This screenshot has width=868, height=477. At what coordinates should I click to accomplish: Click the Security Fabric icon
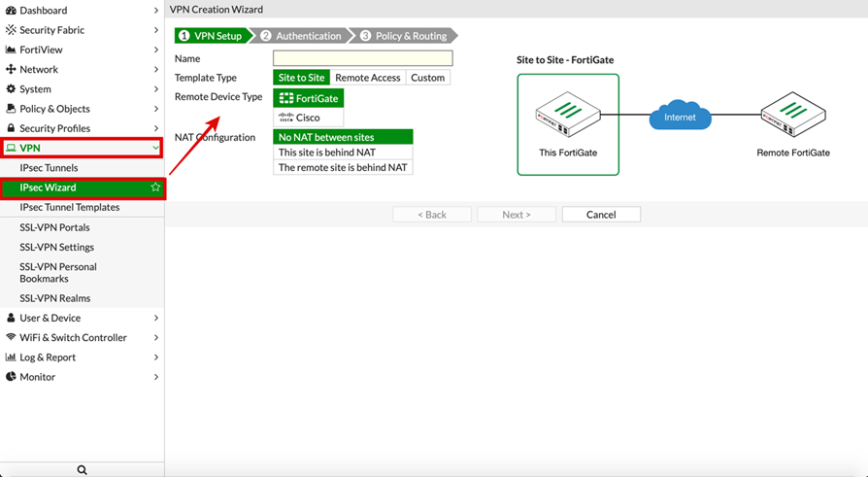tap(11, 30)
